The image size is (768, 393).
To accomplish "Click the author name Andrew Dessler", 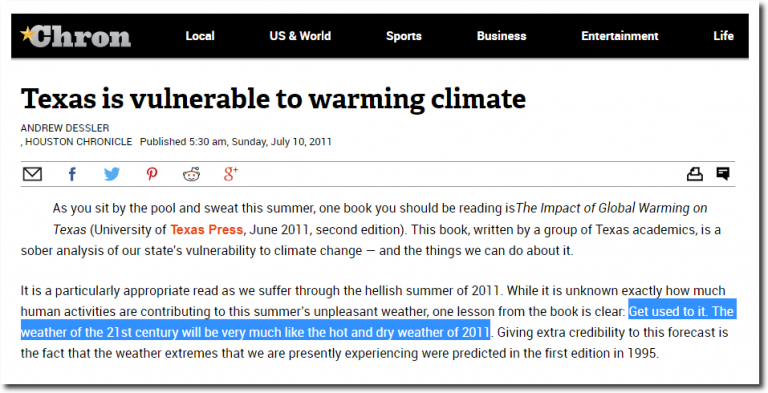I will coord(65,128).
